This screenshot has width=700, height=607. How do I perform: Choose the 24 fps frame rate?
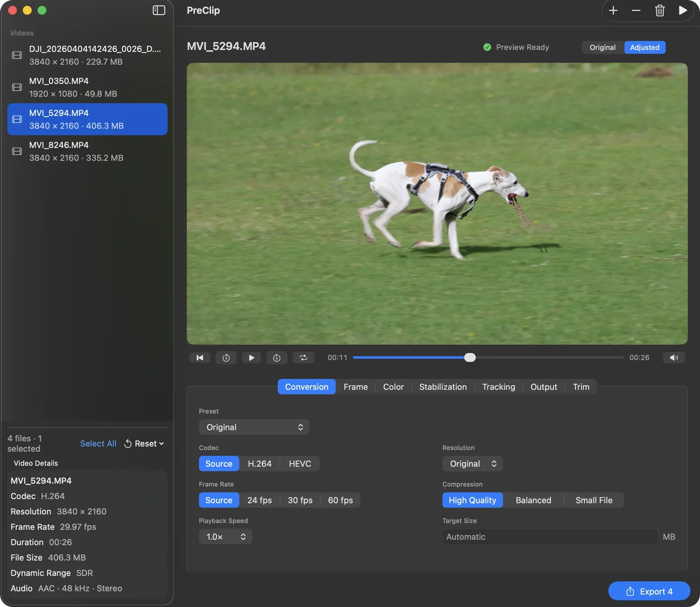click(x=259, y=500)
